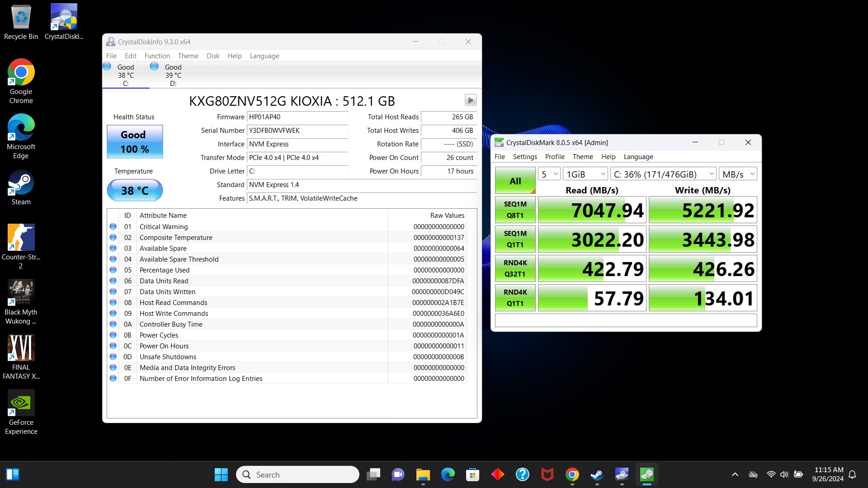Open the target drive dropdown C: 36%

click(663, 174)
